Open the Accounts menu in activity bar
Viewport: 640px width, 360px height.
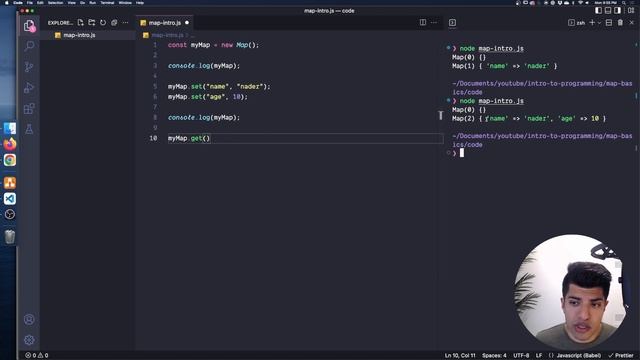[29, 319]
